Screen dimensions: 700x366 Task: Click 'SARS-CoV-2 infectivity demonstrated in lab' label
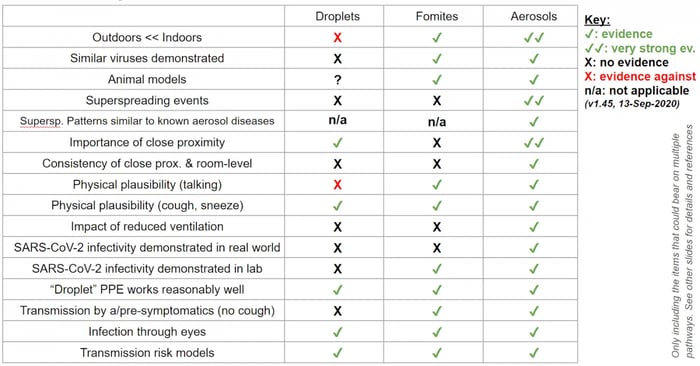pos(147,269)
